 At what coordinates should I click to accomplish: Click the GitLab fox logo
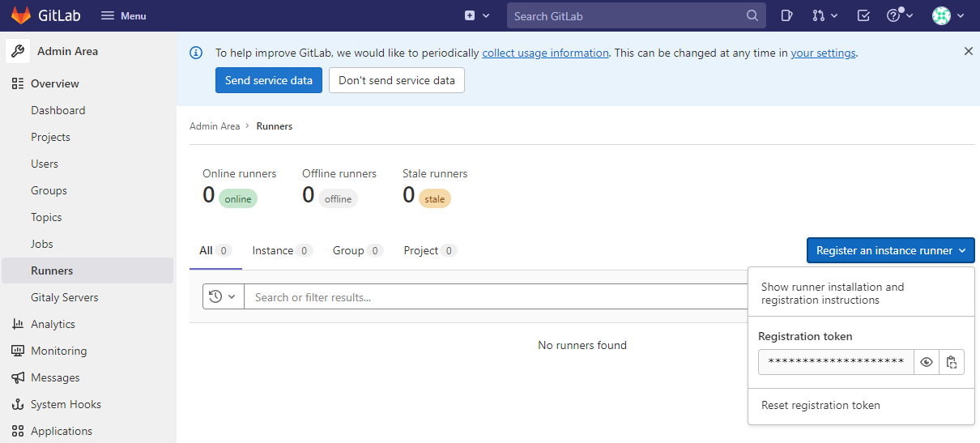point(21,15)
